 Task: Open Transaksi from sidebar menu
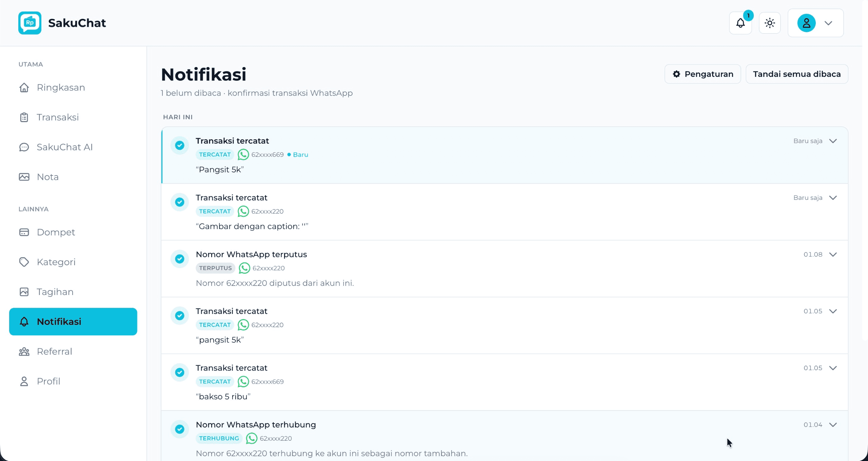click(73, 117)
